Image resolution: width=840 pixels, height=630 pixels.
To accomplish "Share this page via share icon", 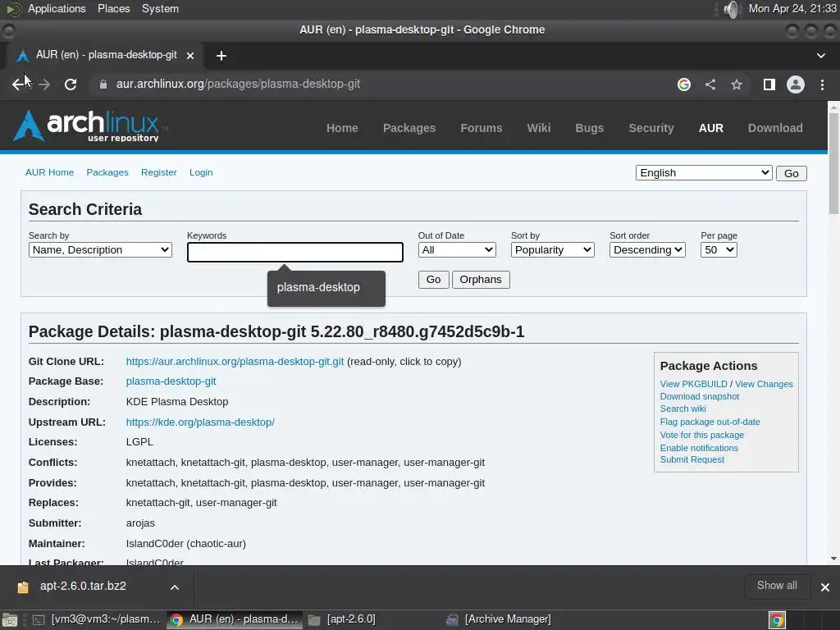I will 710,84.
